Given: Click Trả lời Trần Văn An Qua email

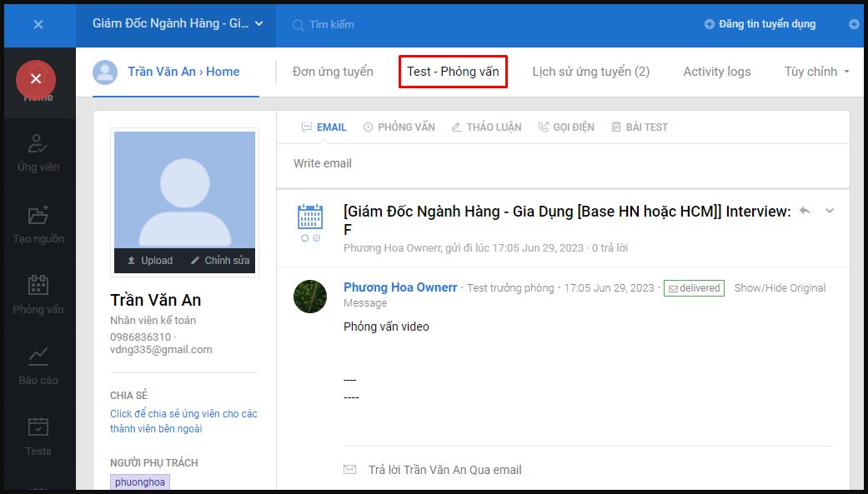Looking at the screenshot, I should pos(445,470).
